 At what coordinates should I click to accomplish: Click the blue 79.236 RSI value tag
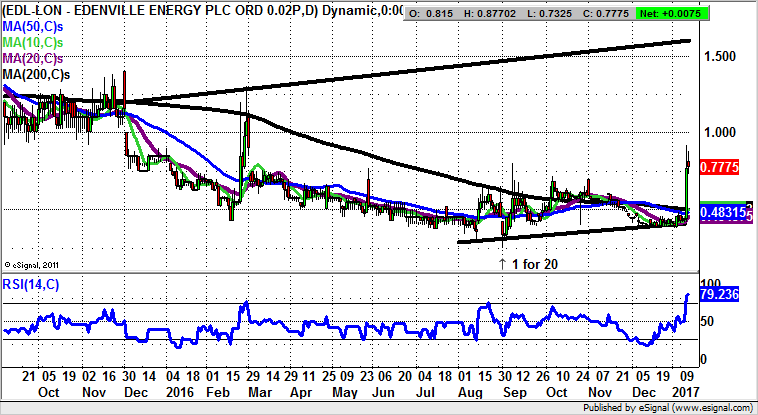coord(720,295)
